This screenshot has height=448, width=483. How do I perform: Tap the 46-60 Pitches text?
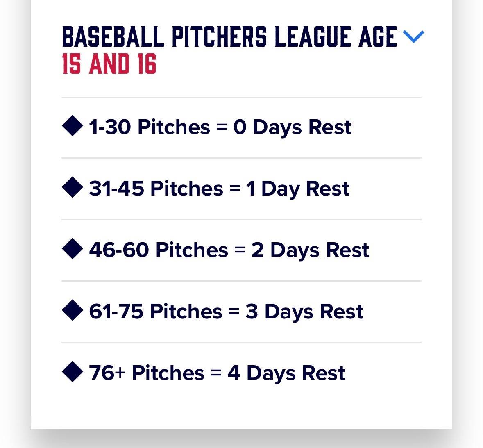point(159,250)
